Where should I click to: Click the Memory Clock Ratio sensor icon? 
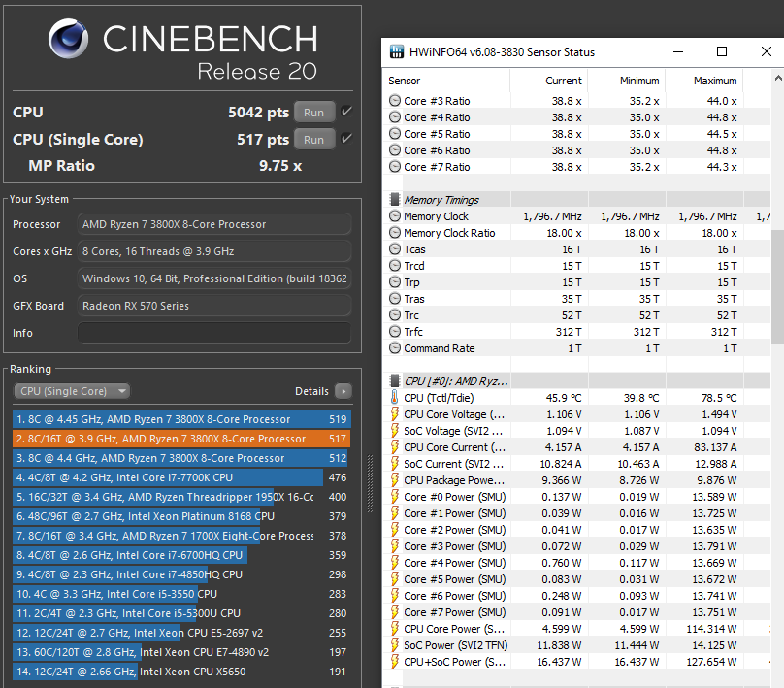(395, 233)
